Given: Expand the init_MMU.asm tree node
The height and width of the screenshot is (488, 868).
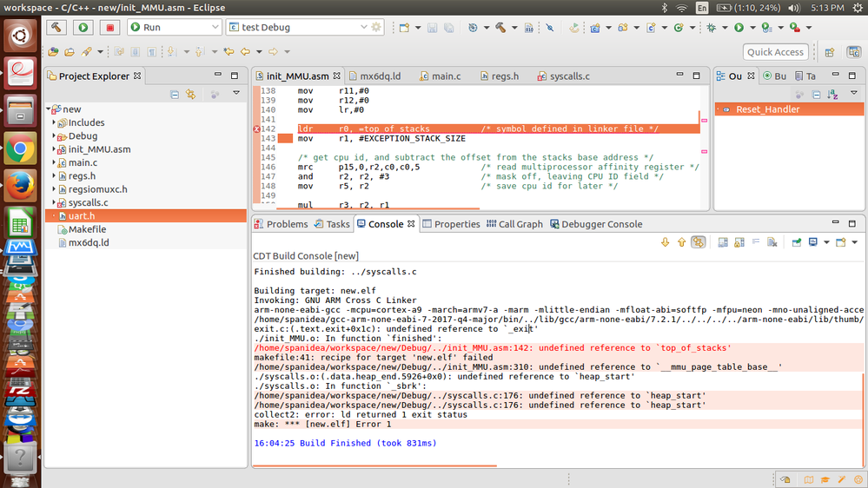Looking at the screenshot, I should (54, 148).
